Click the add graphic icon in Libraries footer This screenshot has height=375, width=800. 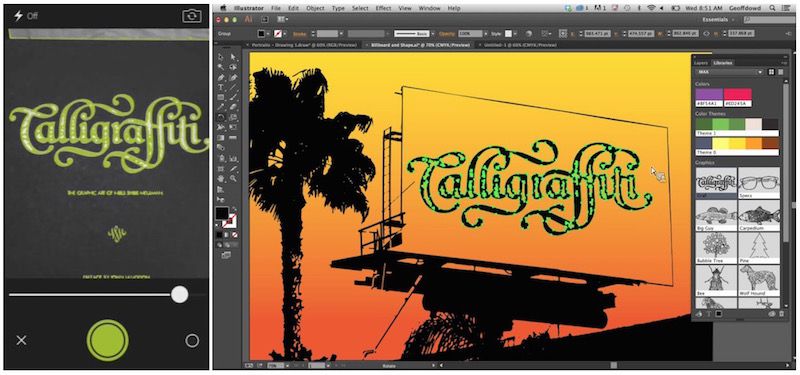tap(699, 314)
